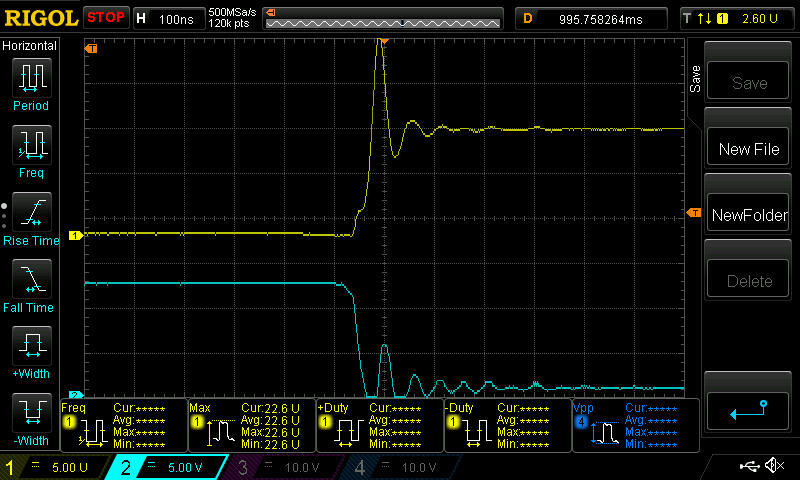Image resolution: width=800 pixels, height=480 pixels.
Task: Select the Fall Time measurement icon
Action: click(x=32, y=279)
